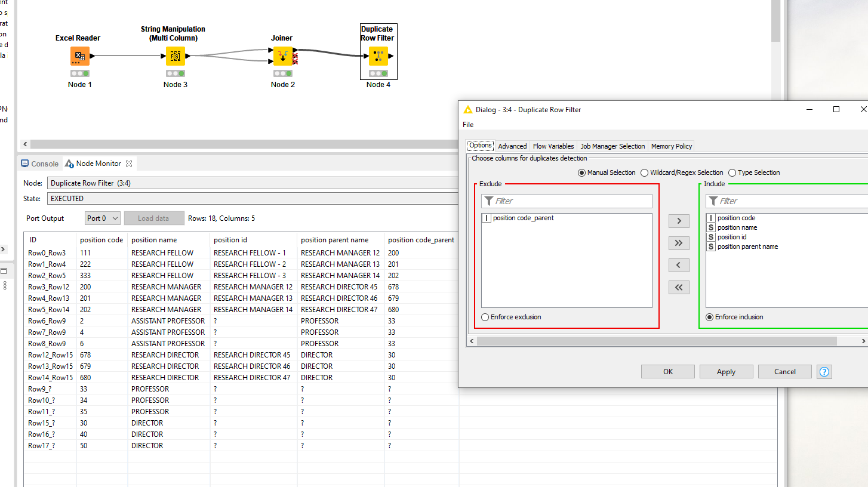Click the OK button
Viewport: 868px width, 487px height.
[668, 371]
